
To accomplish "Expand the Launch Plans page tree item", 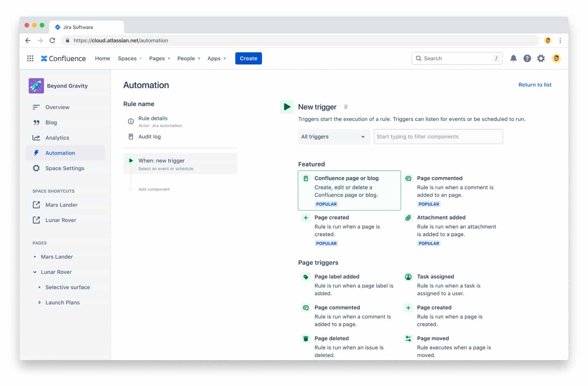I will pos(39,302).
